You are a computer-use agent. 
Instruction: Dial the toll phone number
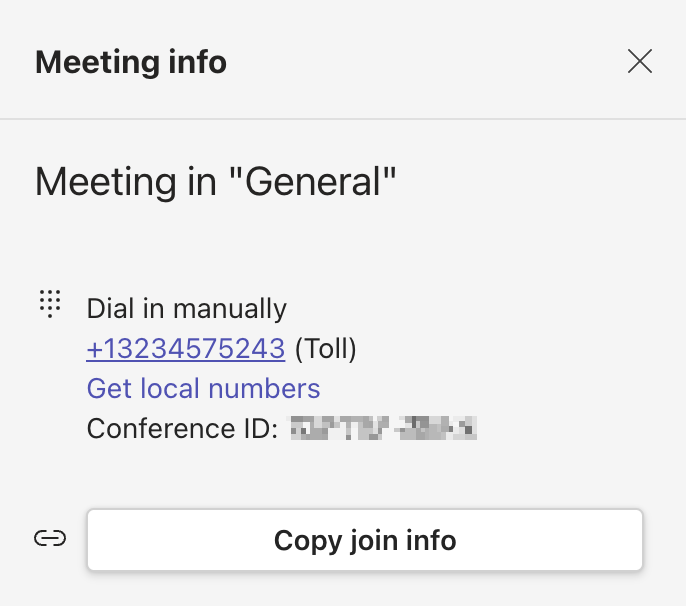(x=186, y=349)
